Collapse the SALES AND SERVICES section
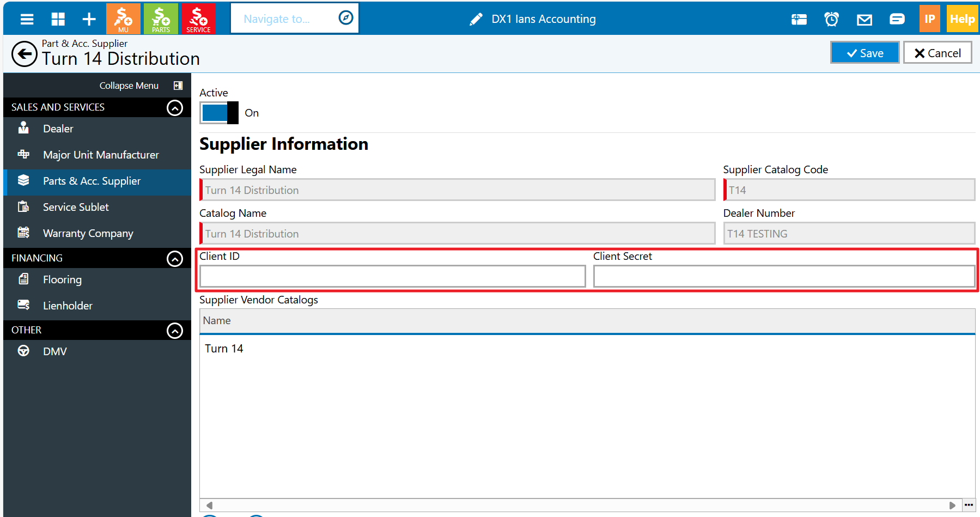The height and width of the screenshot is (517, 980). point(174,108)
